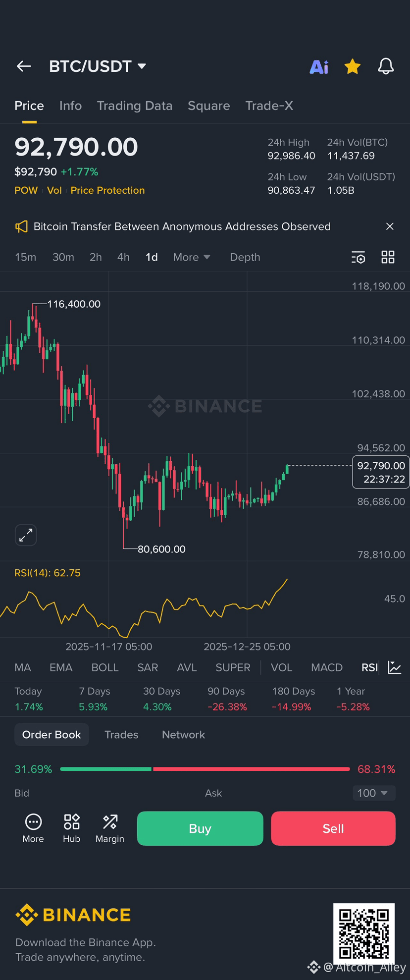Open the indicator chart icon
The image size is (410, 980).
click(395, 668)
